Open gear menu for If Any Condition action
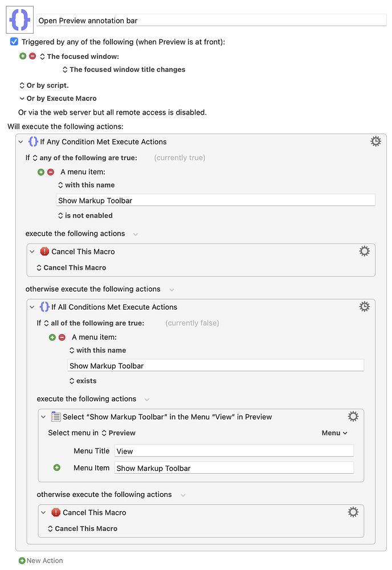 pyautogui.click(x=375, y=141)
